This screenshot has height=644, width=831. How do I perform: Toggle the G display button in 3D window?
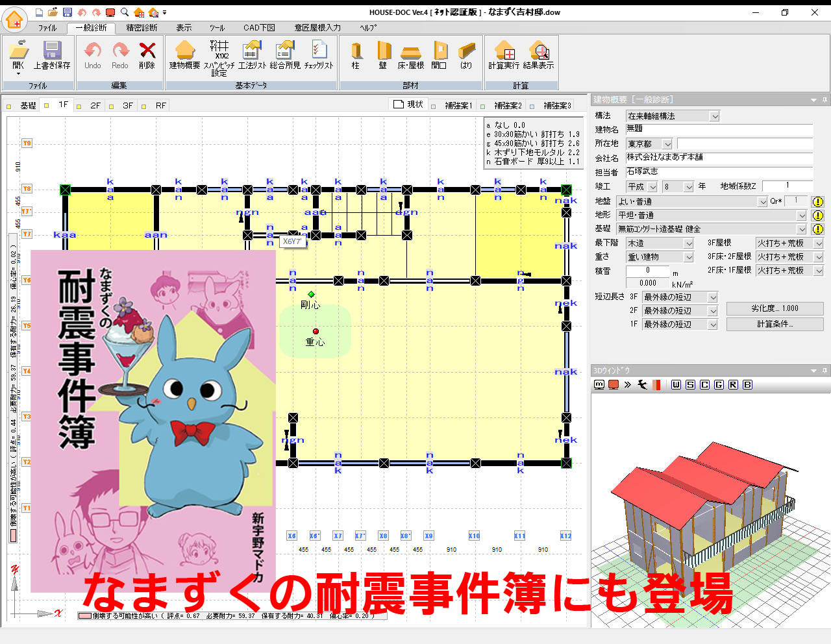click(x=719, y=384)
